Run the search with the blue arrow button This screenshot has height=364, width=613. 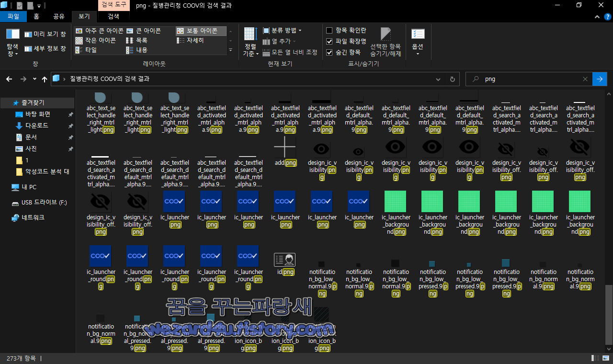pyautogui.click(x=600, y=79)
